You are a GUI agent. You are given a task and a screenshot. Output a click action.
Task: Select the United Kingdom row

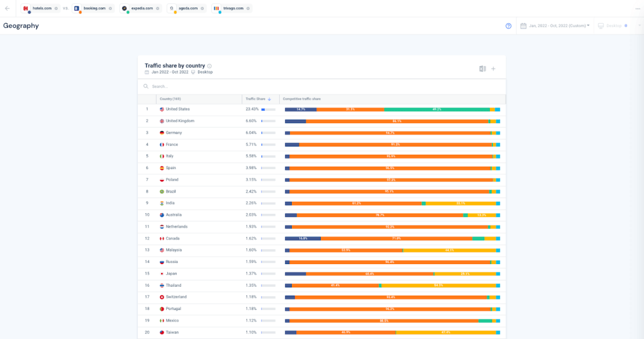[x=321, y=121]
